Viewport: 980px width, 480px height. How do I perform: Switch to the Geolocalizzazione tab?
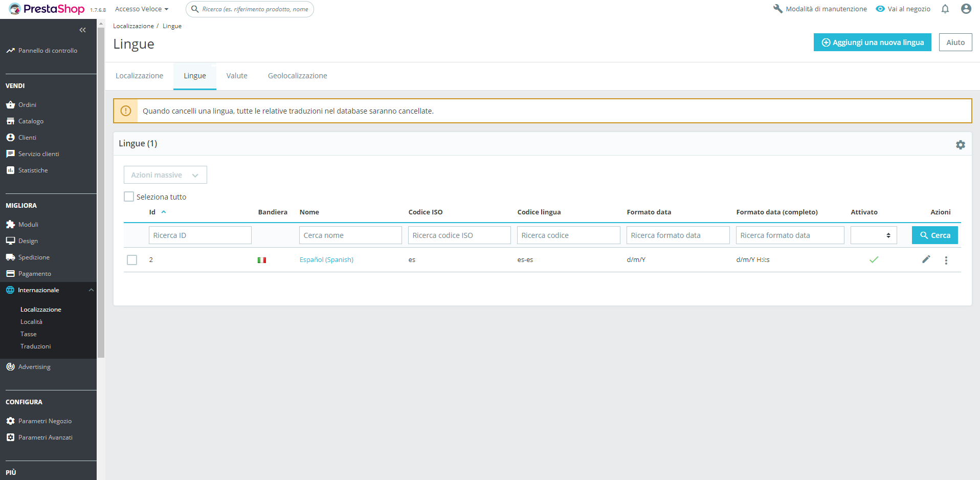pos(297,76)
